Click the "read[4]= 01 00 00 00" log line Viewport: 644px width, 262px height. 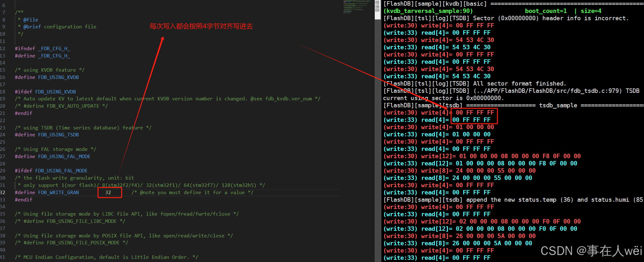pos(437,134)
